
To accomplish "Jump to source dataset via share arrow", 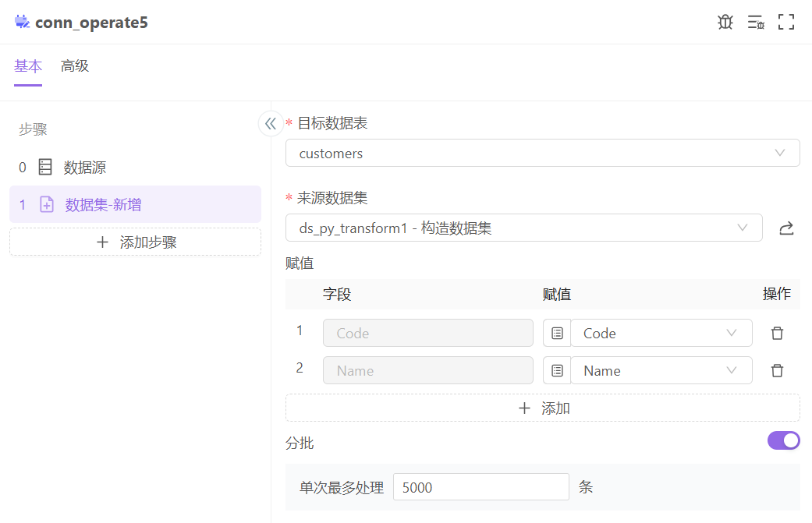I will click(786, 228).
